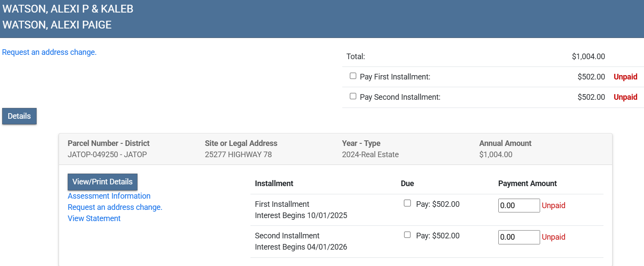Click the site address 25277 HIGHWAY 78
The image size is (644, 266).
click(x=238, y=154)
